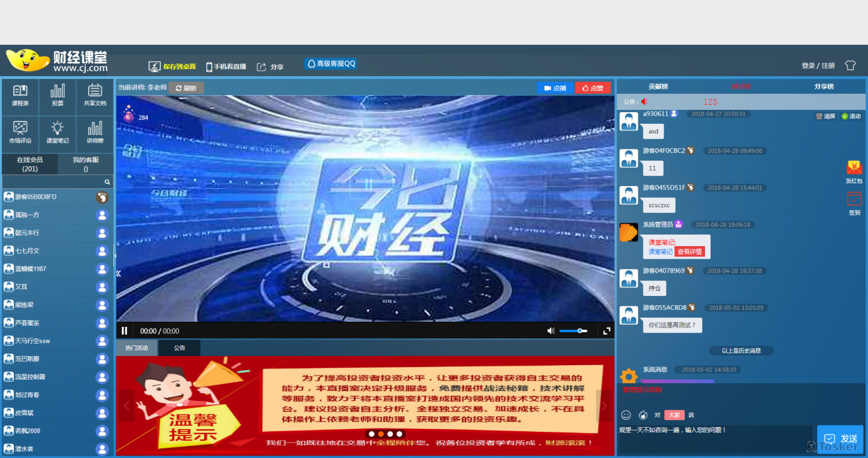Open the 我的客服 tab
Screen dimensions: 868x458
click(85, 164)
